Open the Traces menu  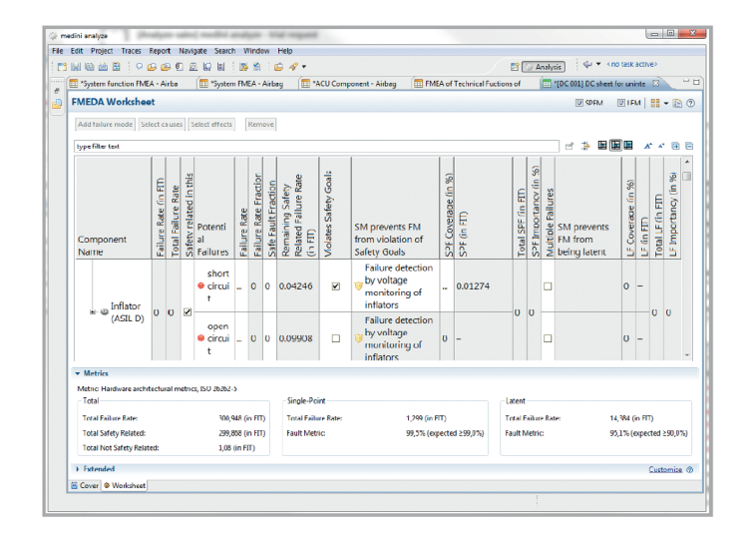[x=131, y=51]
